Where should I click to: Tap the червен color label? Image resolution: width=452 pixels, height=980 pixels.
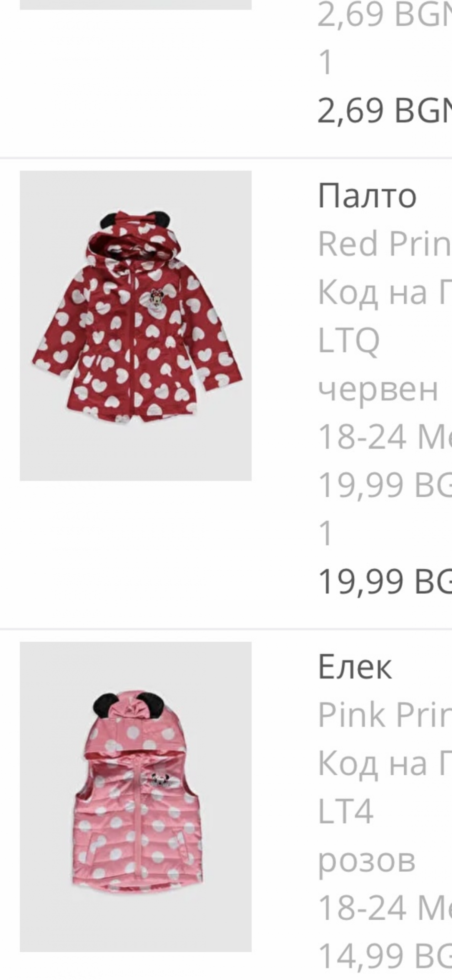tap(378, 389)
